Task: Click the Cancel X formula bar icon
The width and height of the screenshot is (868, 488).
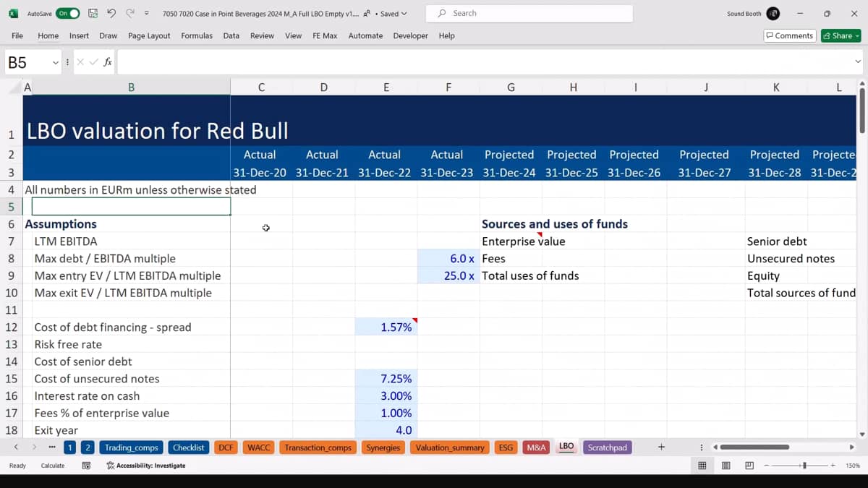Action: click(x=80, y=62)
